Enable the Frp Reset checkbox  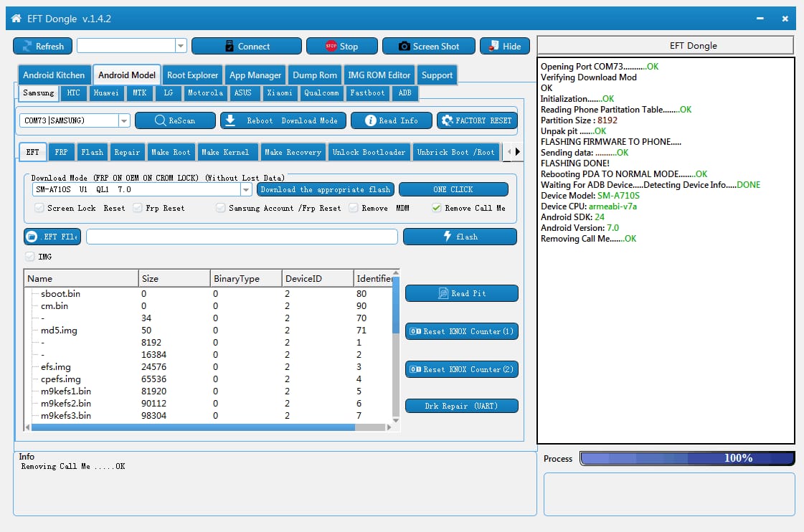(138, 208)
